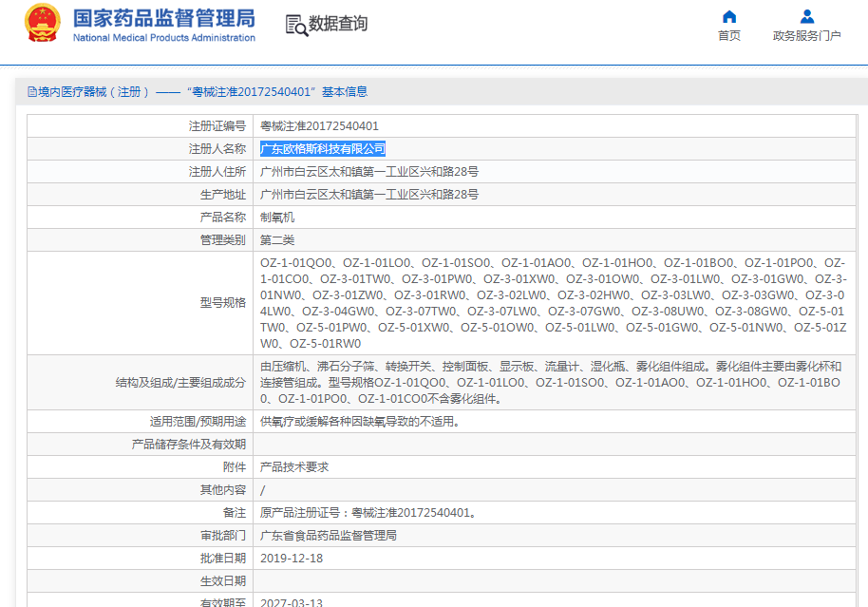Screen dimensions: 868x607
Task: Click the 型号规格 model list cell
Action: click(x=554, y=303)
